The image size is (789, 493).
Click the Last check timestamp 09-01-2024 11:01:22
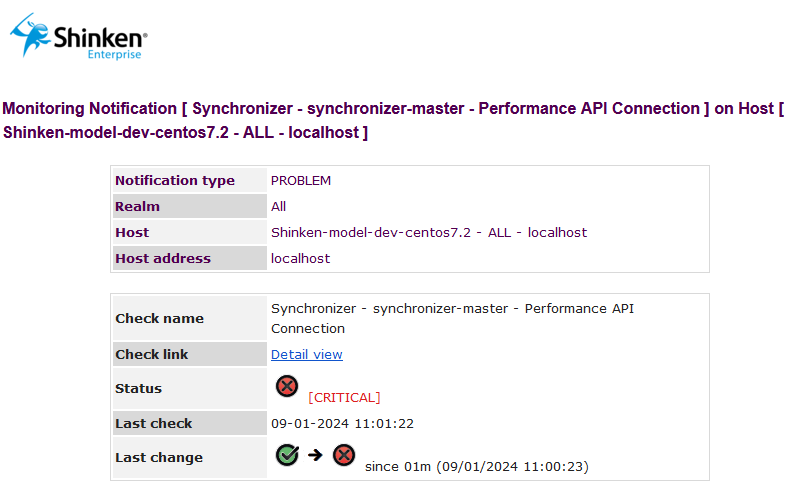[x=342, y=423]
